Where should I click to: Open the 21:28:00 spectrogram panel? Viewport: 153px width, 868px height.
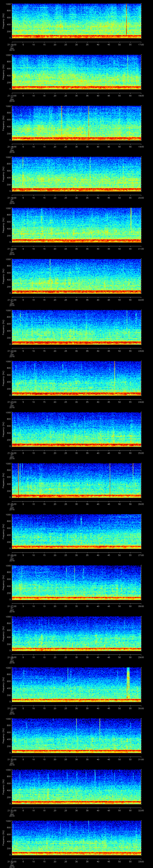click(76, 634)
